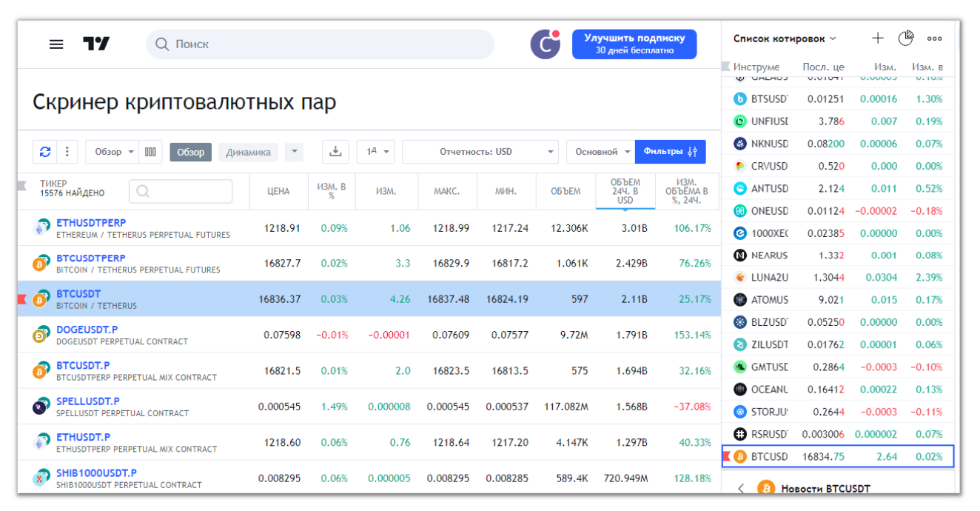Viewport: 980px width, 511px height.
Task: Click the DOGEUSDT.P coin icon
Action: (41, 335)
